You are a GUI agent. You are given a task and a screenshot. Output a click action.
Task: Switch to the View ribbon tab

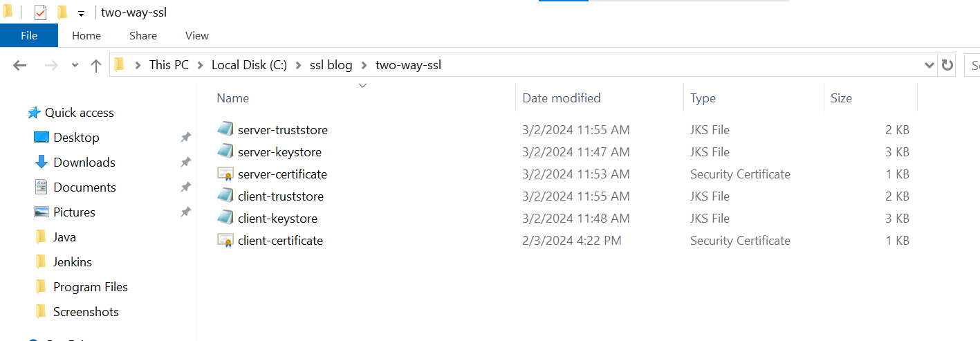(197, 35)
